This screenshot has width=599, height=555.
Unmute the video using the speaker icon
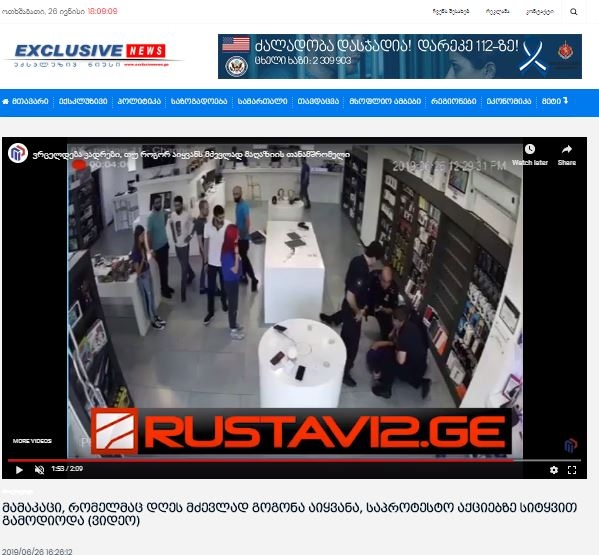(x=39, y=470)
